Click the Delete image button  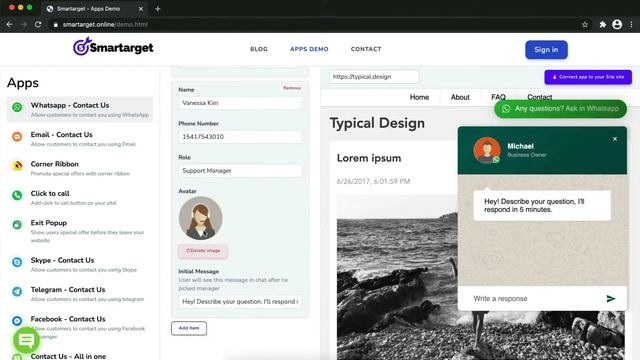(203, 251)
